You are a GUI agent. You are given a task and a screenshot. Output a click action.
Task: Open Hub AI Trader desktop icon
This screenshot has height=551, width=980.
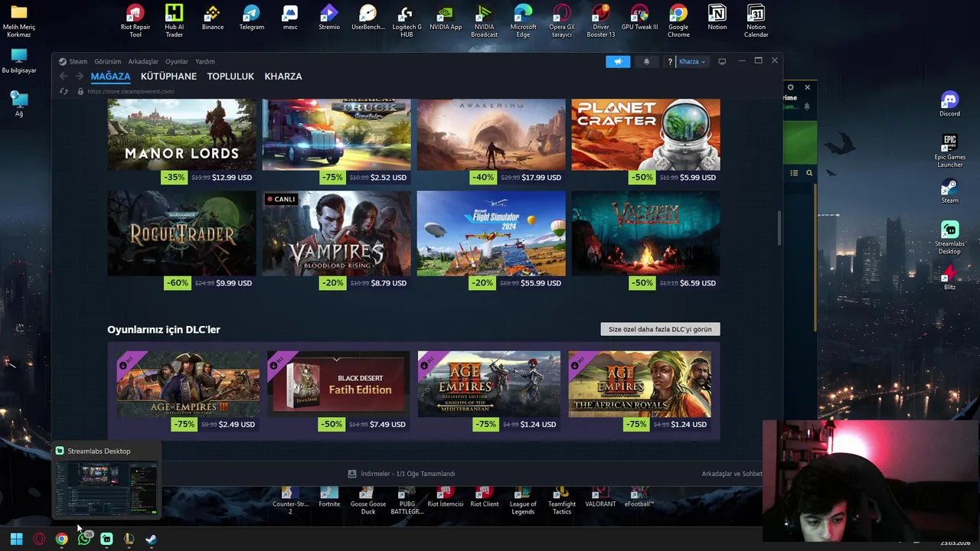174,21
